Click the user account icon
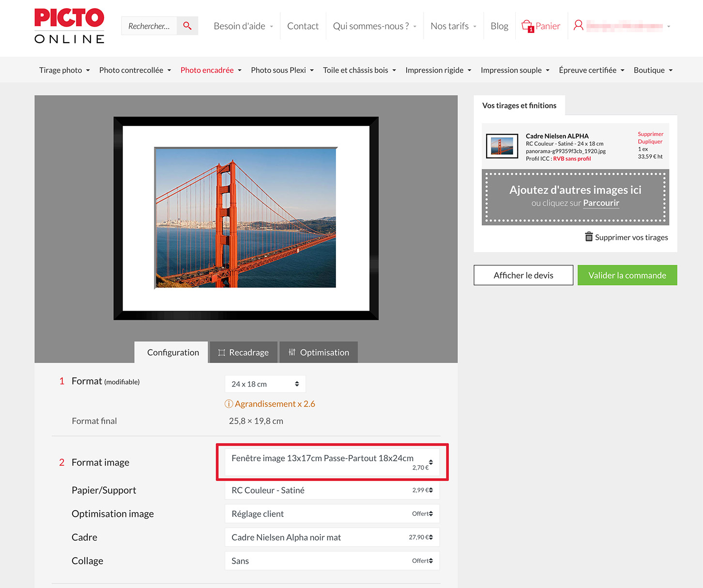The width and height of the screenshot is (703, 588). tap(578, 26)
